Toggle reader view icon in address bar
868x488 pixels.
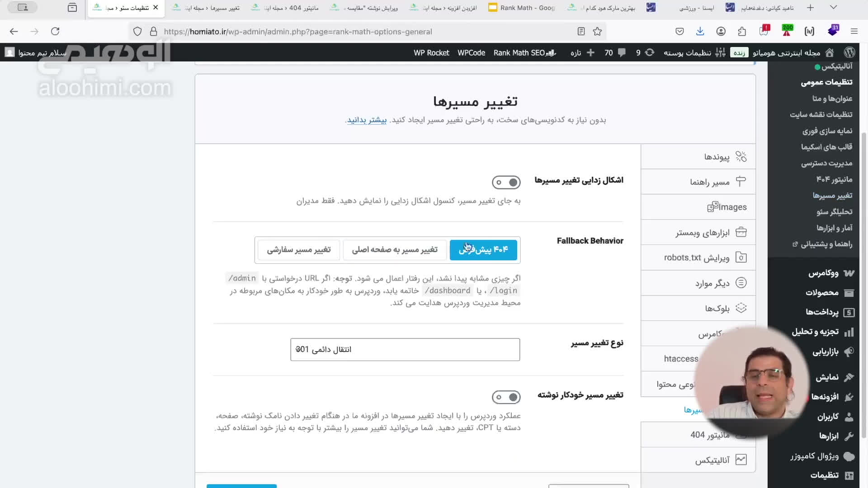tap(581, 32)
